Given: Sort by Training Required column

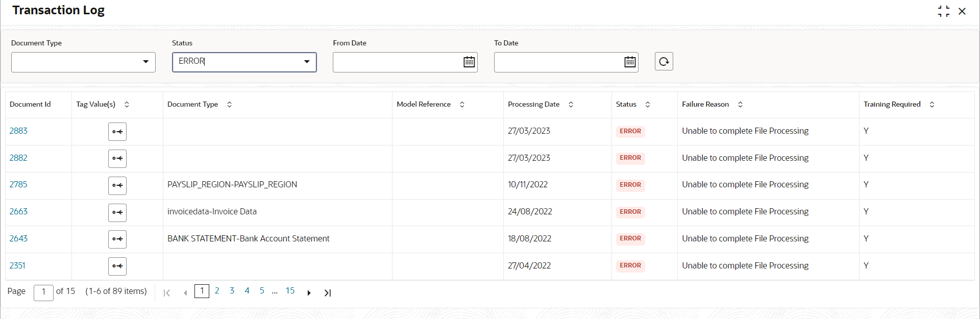Looking at the screenshot, I should click(932, 104).
